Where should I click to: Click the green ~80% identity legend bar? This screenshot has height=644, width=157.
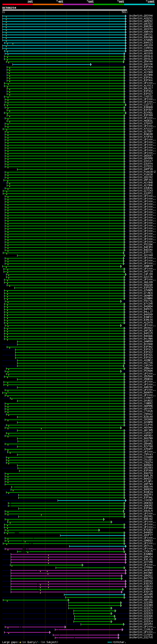pyautogui.click(x=109, y=4)
